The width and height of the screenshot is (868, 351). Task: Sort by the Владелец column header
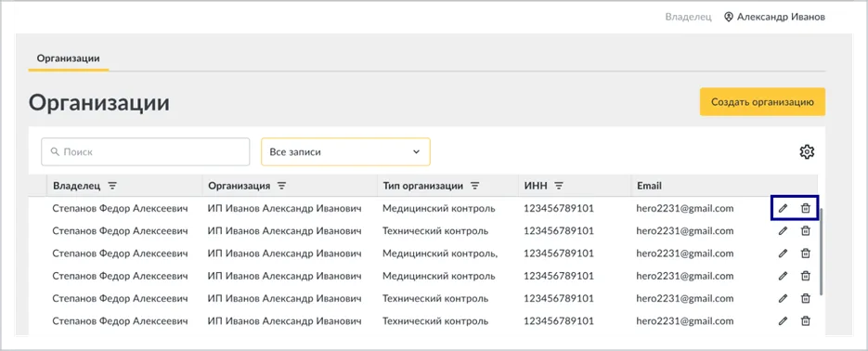coord(76,186)
